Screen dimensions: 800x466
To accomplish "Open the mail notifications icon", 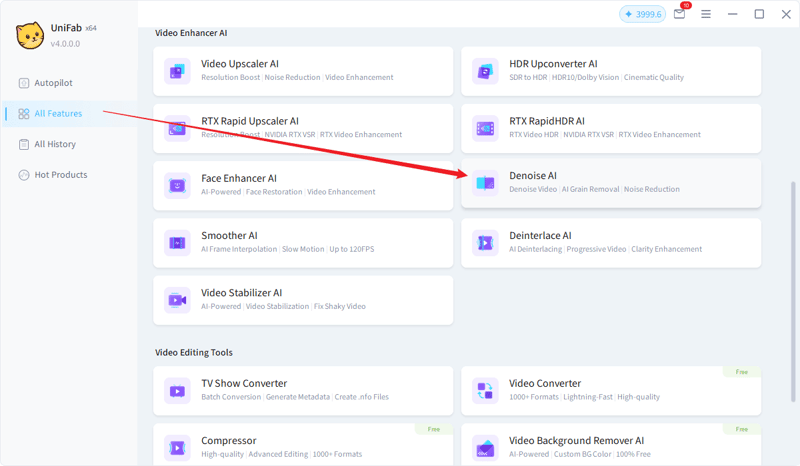I will [679, 14].
